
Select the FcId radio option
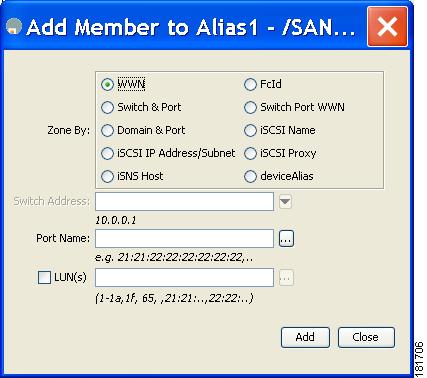tap(250, 84)
